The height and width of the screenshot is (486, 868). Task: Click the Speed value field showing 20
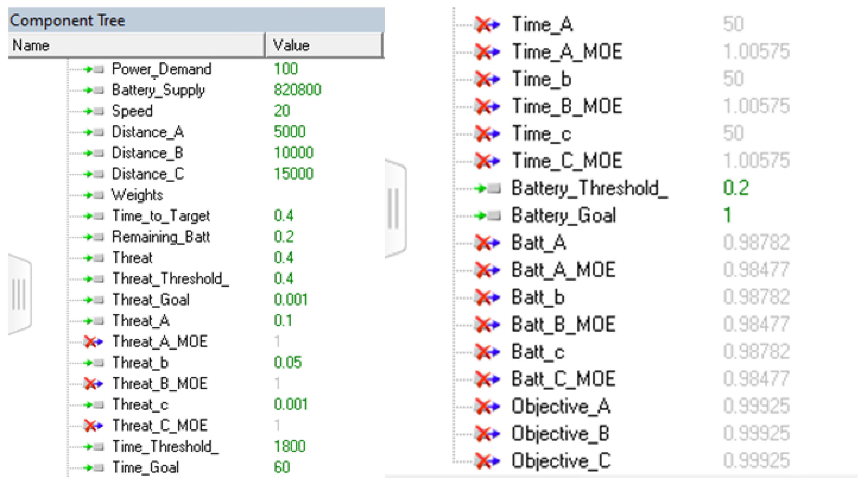click(282, 111)
